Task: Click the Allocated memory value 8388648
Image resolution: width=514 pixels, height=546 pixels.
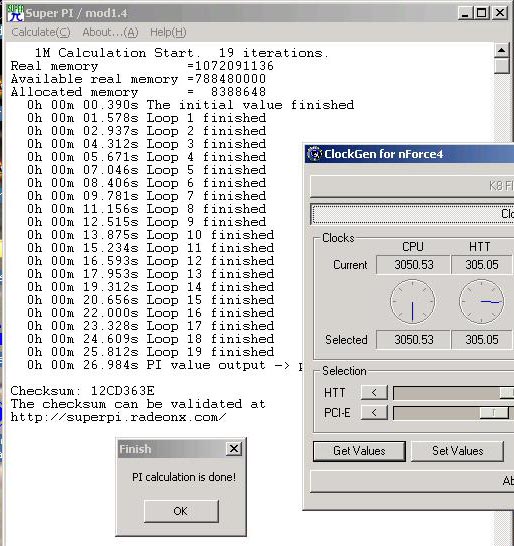Action: 239,92
